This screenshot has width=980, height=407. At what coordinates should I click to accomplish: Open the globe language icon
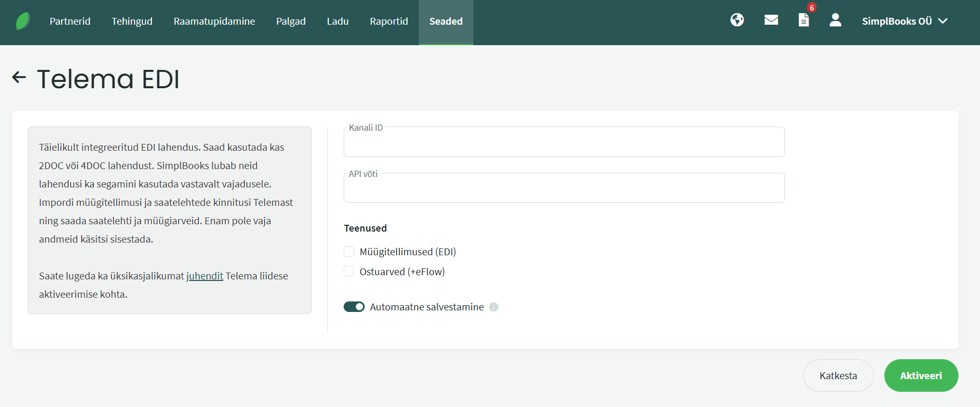click(x=737, y=20)
